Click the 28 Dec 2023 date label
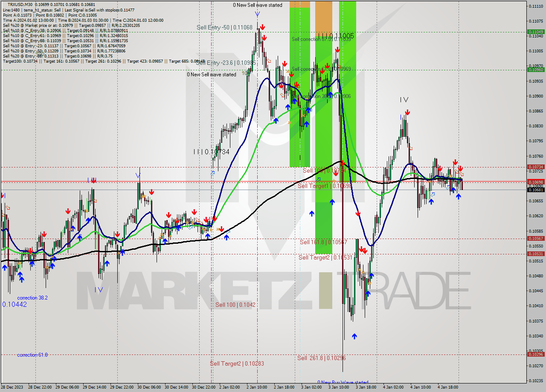Image resolution: width=546 pixels, height=392 pixels. (x=12, y=387)
